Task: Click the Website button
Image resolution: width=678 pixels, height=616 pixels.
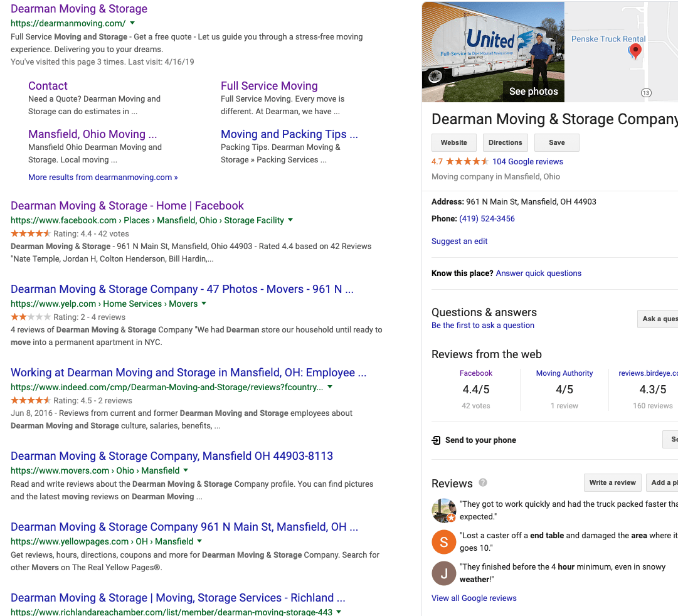Action: pyautogui.click(x=454, y=143)
